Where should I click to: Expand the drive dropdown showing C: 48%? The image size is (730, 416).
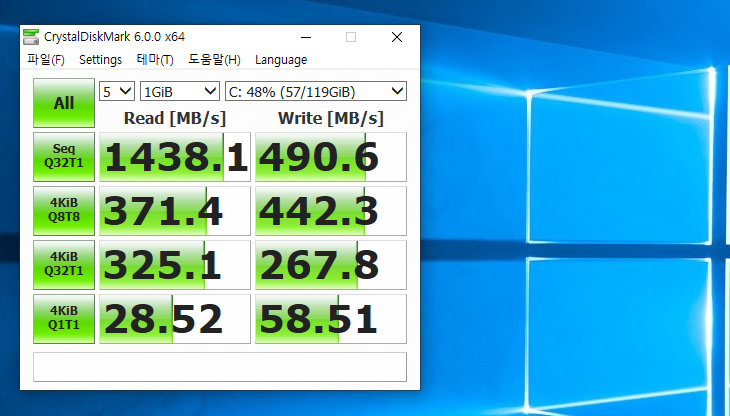click(316, 91)
